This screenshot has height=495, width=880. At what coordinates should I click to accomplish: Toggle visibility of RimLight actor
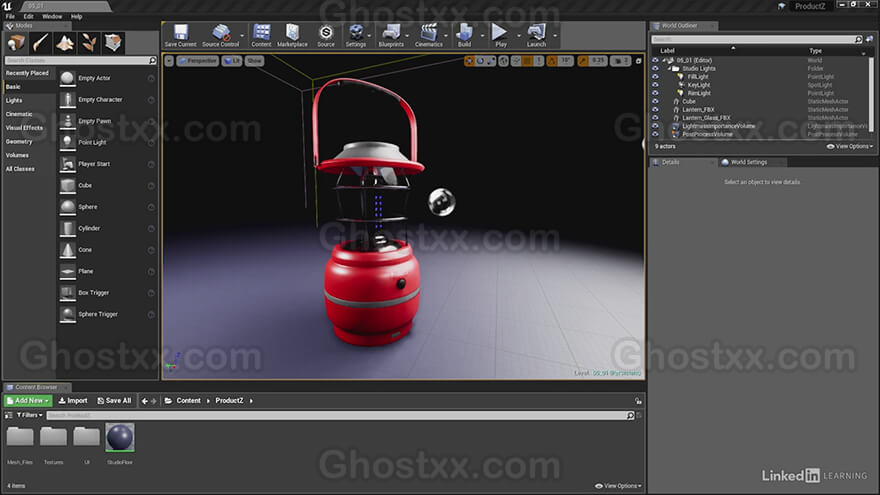655,93
